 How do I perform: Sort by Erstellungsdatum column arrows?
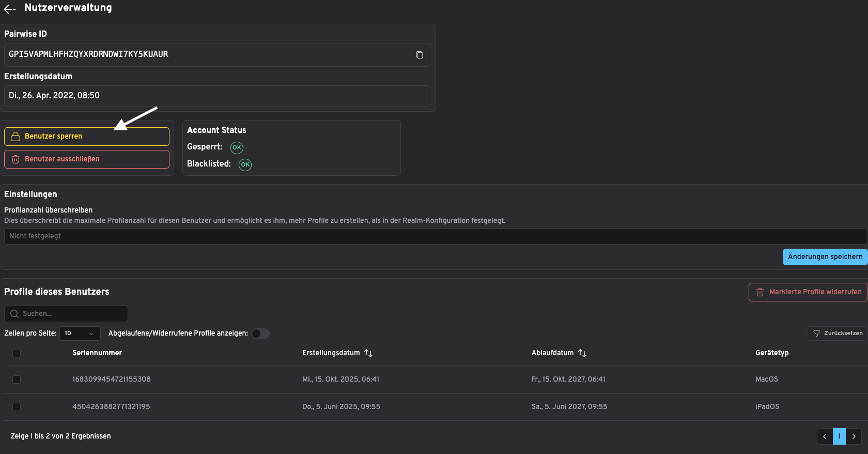368,353
